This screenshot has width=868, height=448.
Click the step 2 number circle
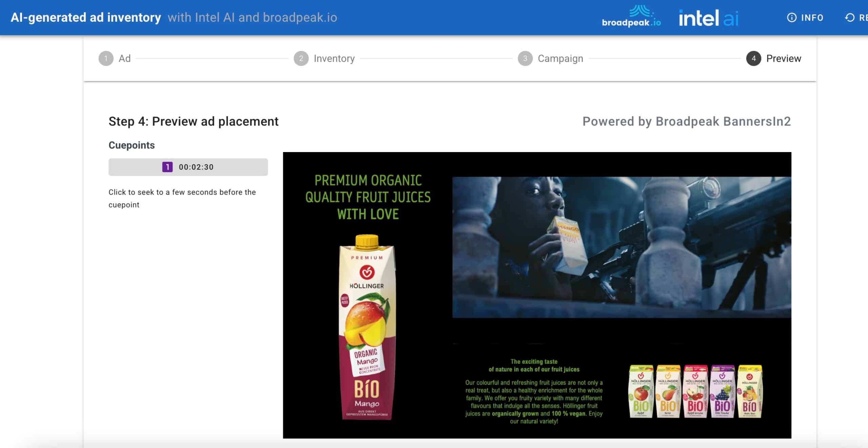coord(301,58)
